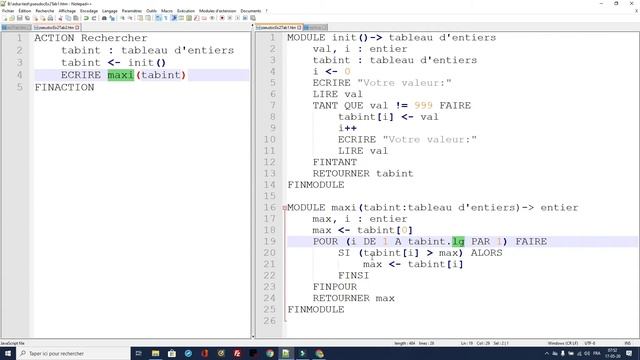Screen dimensions: 640x360
Task: Click the run macro multiple times icon
Action: [x=245, y=18]
